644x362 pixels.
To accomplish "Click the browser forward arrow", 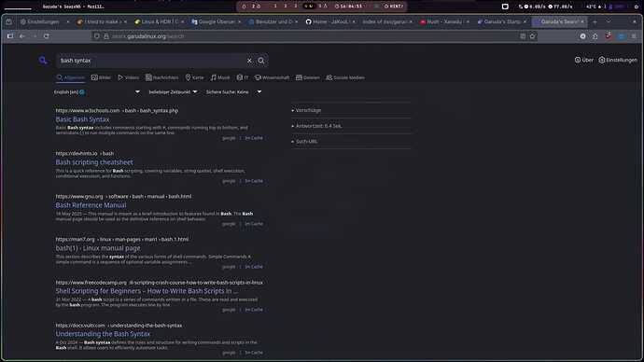I will (x=35, y=36).
